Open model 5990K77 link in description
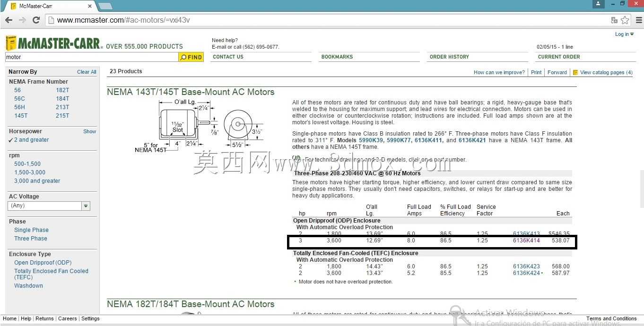644x326 pixels. click(x=398, y=140)
